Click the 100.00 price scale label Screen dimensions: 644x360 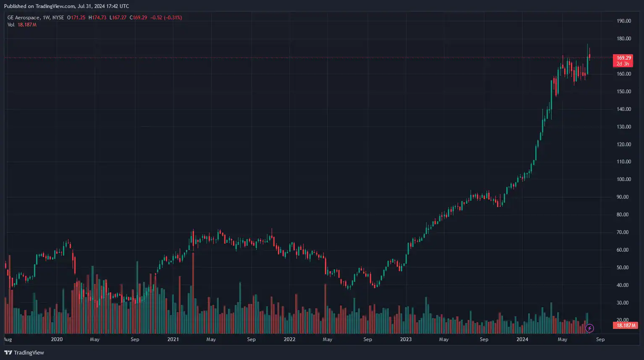[624, 179]
